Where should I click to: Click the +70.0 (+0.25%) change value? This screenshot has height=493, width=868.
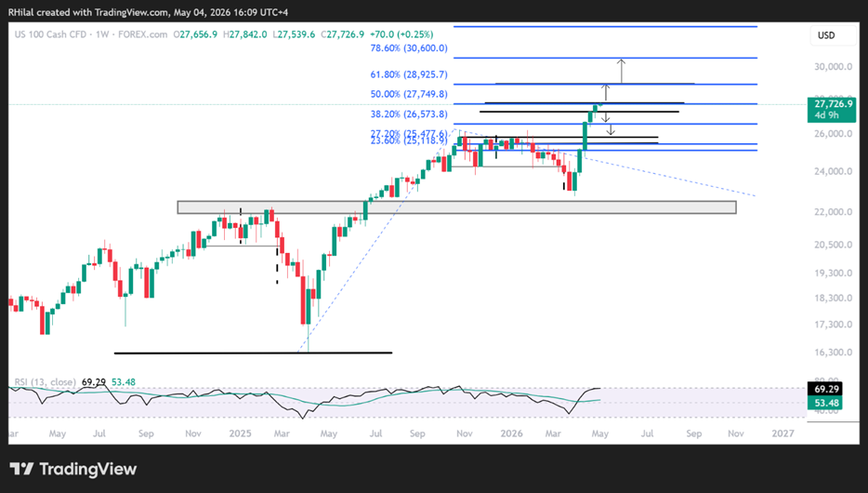click(401, 34)
